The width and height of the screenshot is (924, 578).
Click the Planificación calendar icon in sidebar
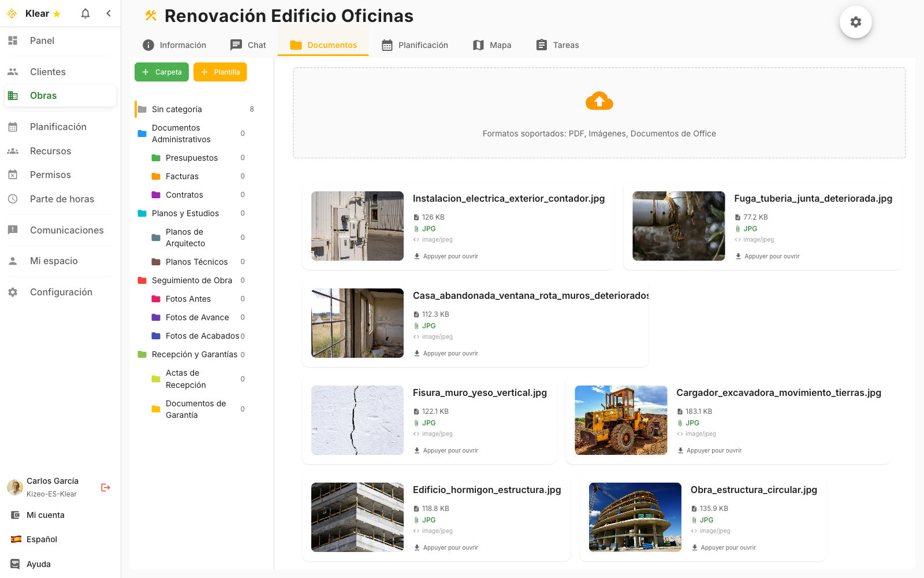tap(12, 127)
